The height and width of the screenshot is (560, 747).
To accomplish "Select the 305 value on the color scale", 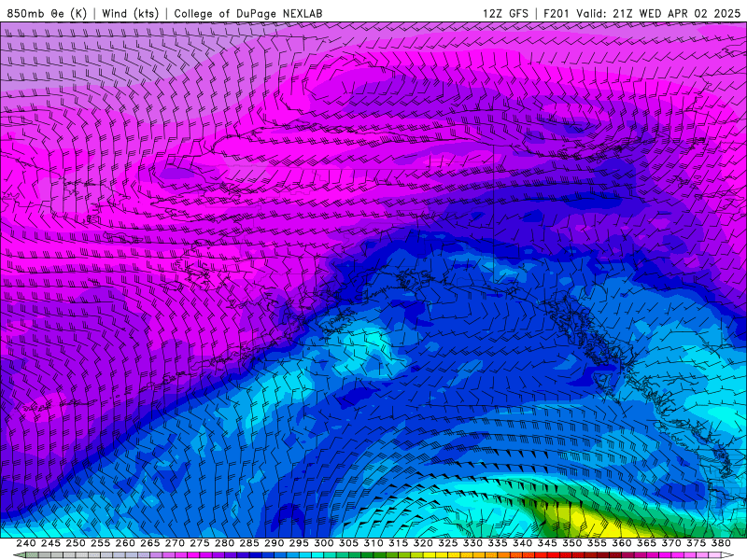I will pos(348,543).
